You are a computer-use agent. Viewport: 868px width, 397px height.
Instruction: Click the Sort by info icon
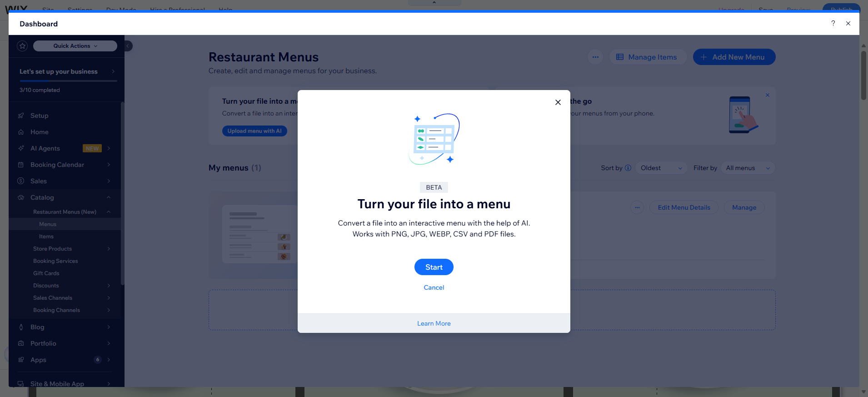pos(628,168)
